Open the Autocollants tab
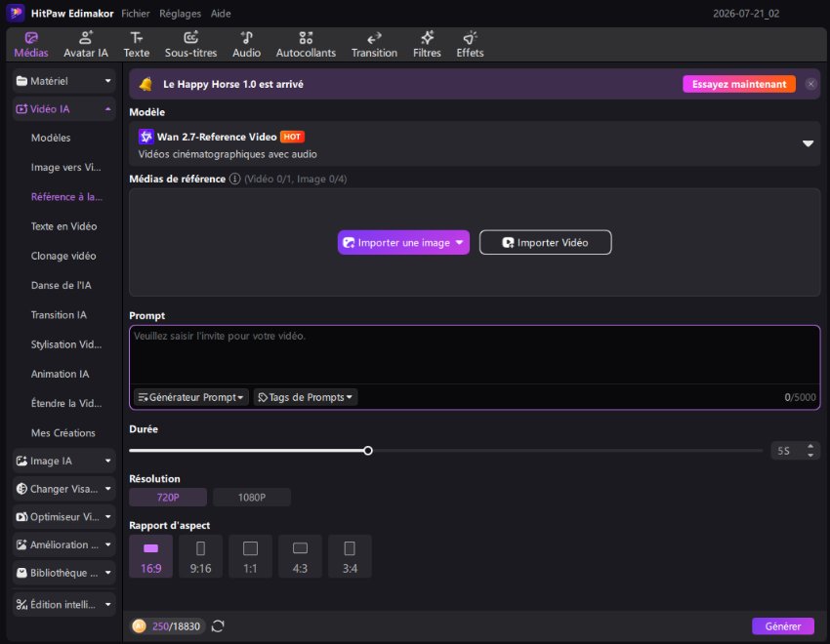 pos(306,45)
